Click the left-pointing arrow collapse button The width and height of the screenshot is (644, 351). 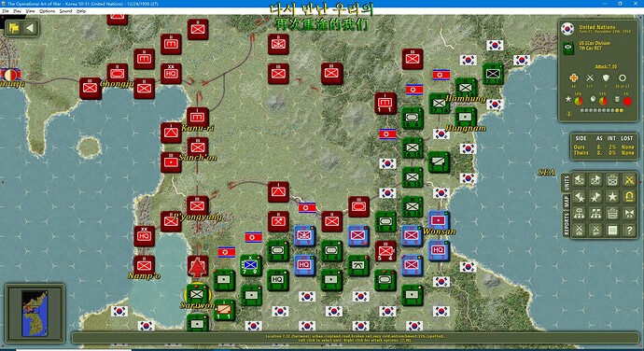[30, 28]
